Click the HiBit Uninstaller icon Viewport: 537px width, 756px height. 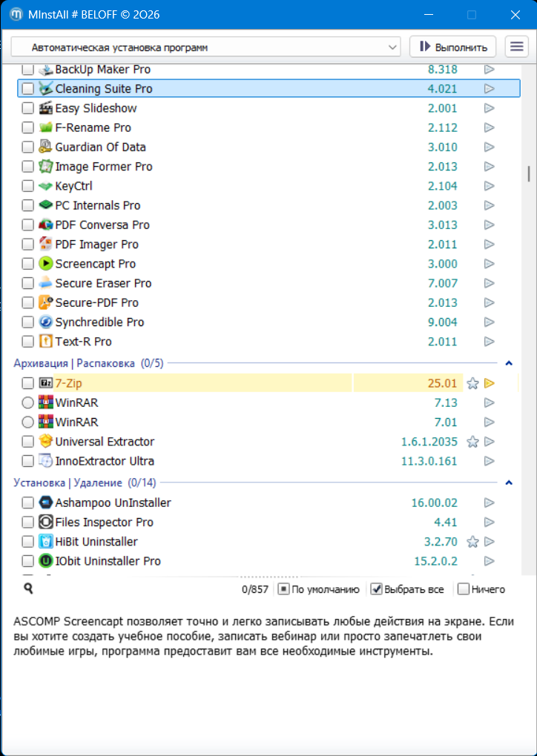[45, 542]
